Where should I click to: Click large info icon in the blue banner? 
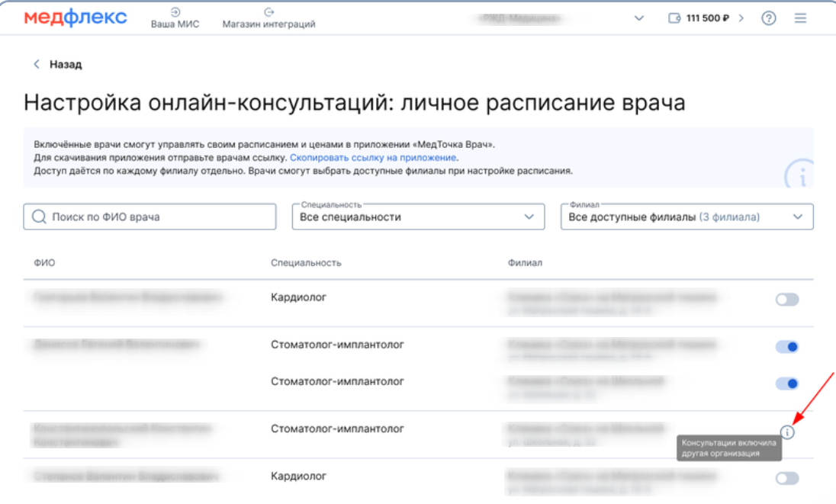tap(799, 175)
